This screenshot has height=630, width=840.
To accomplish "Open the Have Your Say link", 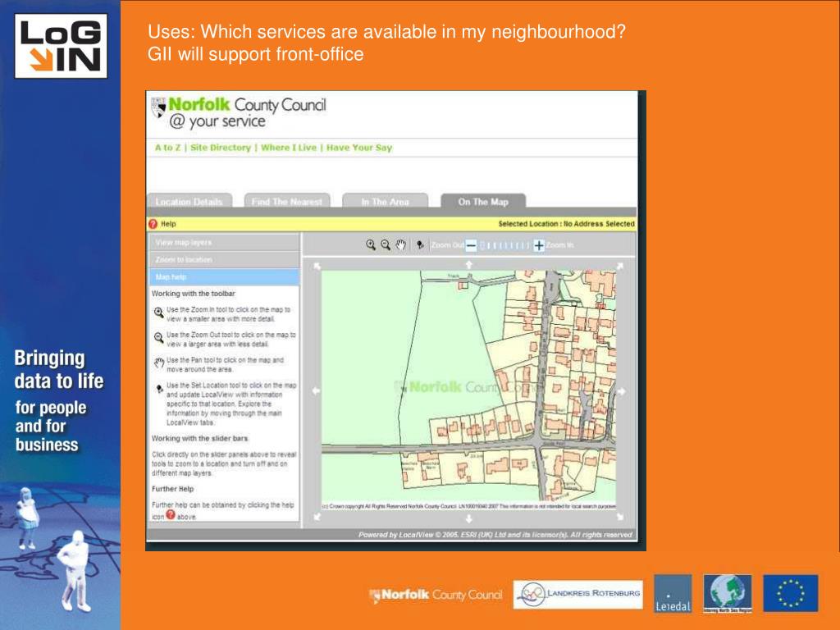I will (x=359, y=148).
